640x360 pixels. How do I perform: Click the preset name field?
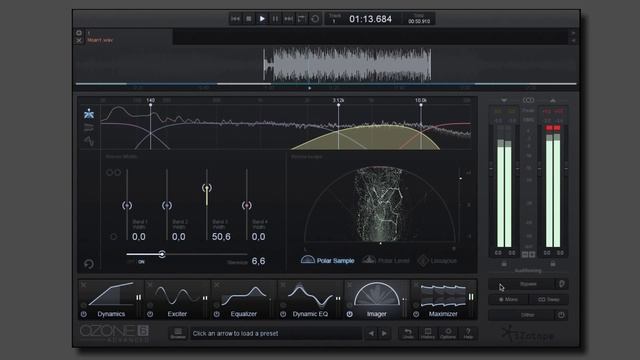276,333
